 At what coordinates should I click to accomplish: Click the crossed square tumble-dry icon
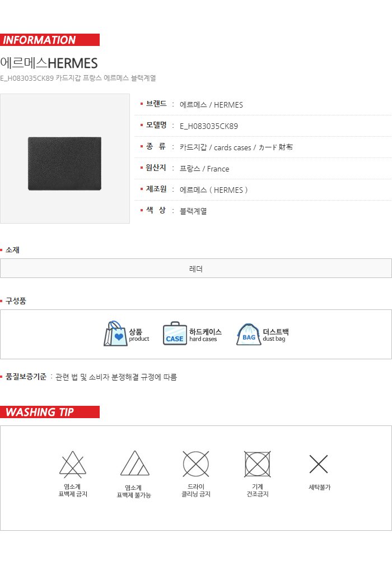tap(258, 464)
